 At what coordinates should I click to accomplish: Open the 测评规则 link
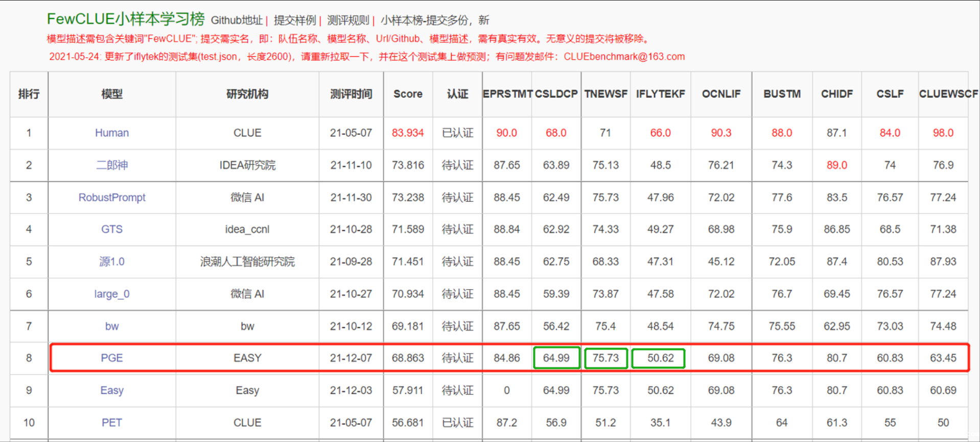point(347,20)
